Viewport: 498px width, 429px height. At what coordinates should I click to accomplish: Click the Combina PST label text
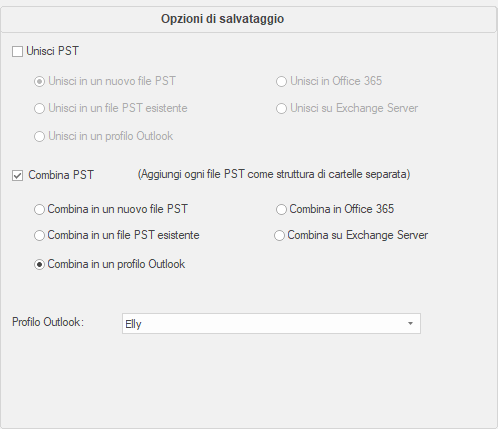pos(61,175)
